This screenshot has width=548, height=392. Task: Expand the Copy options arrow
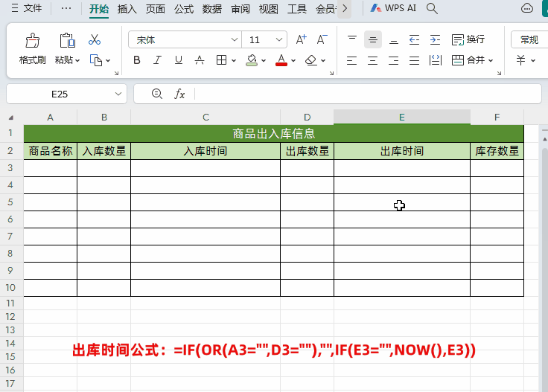(108, 61)
